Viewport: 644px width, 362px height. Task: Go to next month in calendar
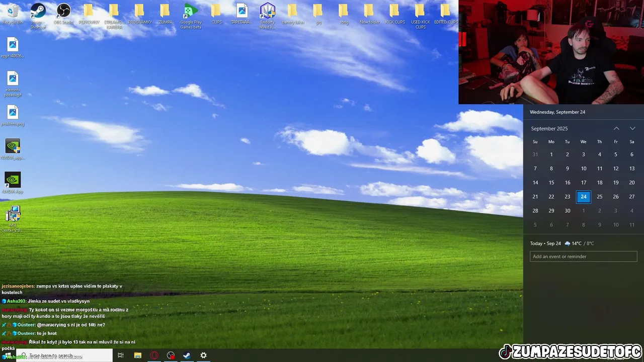pos(632,129)
